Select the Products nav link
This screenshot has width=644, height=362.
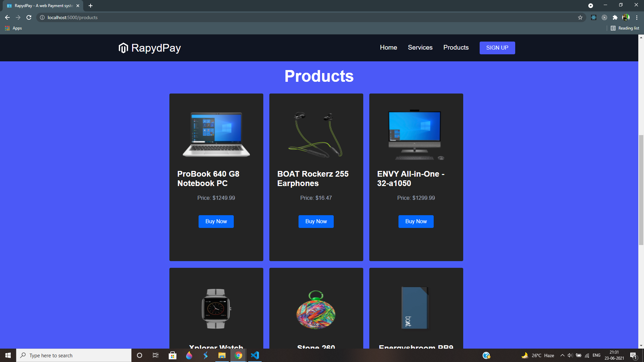coord(456,48)
